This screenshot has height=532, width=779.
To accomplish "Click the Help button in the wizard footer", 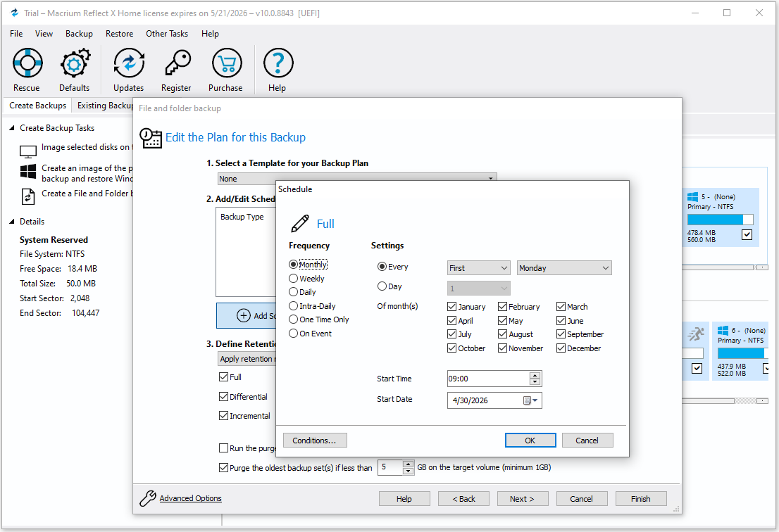I will click(x=404, y=499).
